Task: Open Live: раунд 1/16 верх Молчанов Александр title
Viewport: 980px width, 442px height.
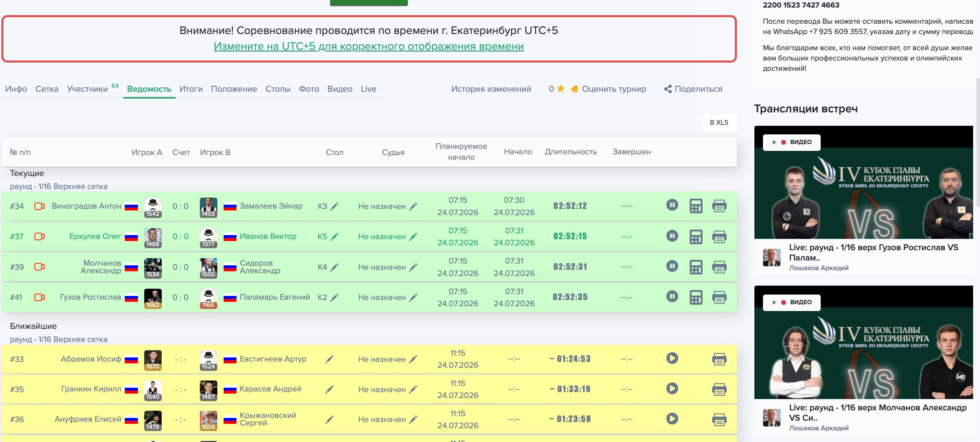Action: click(878, 413)
